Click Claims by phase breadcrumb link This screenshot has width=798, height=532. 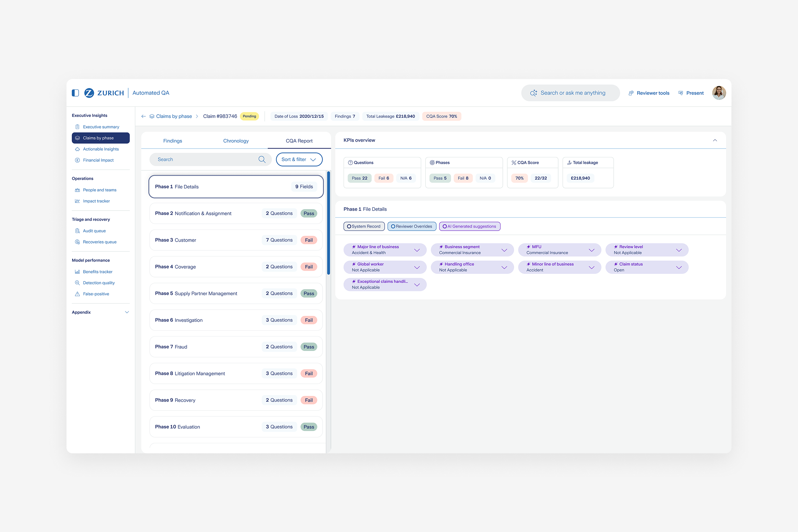point(174,116)
